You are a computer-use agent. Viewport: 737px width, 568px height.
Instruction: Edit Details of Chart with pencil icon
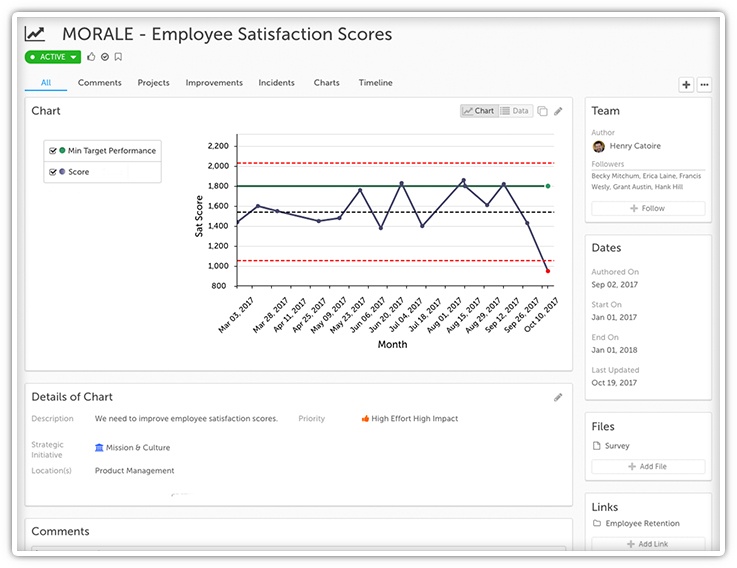(558, 397)
